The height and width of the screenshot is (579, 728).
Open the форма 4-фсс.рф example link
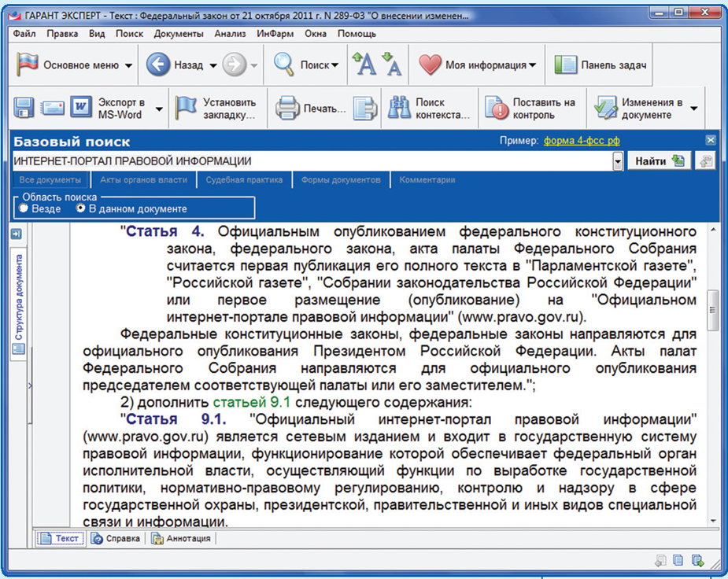pyautogui.click(x=576, y=142)
